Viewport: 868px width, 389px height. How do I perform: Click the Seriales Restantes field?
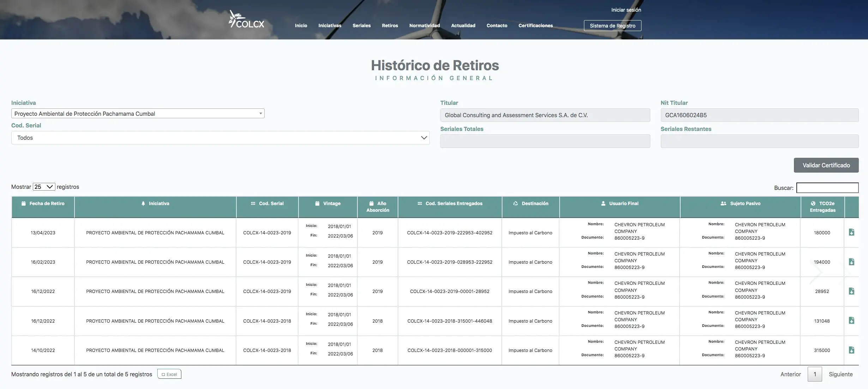[759, 141]
